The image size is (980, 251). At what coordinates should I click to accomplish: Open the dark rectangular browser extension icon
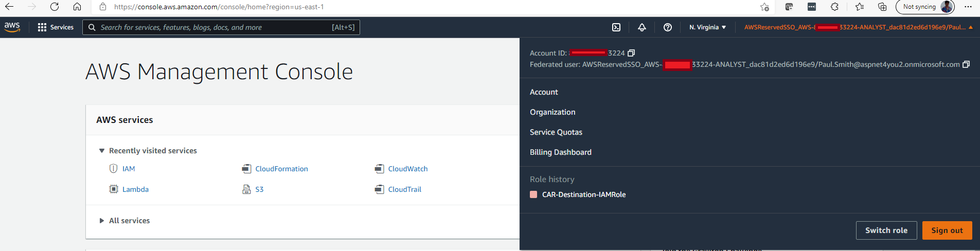[x=812, y=7]
